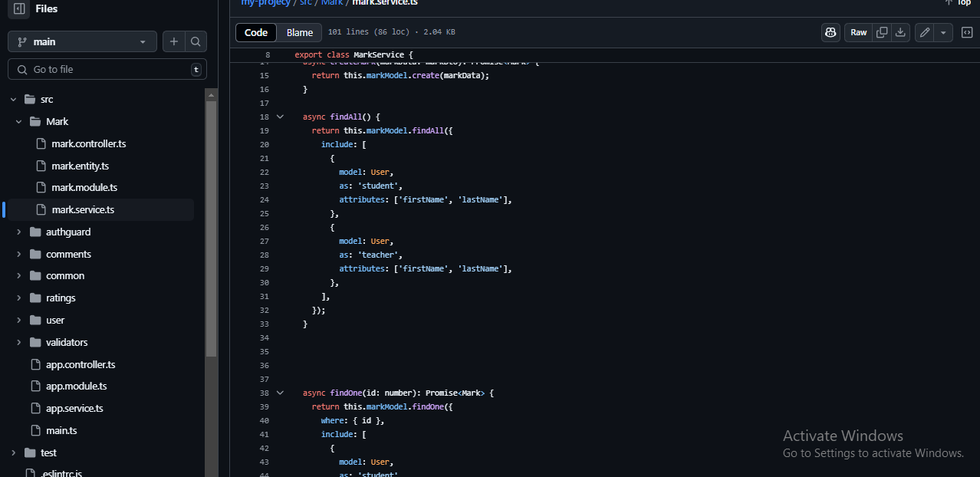Click the Raw button
Screen dimensions: 980x477
coord(858,32)
